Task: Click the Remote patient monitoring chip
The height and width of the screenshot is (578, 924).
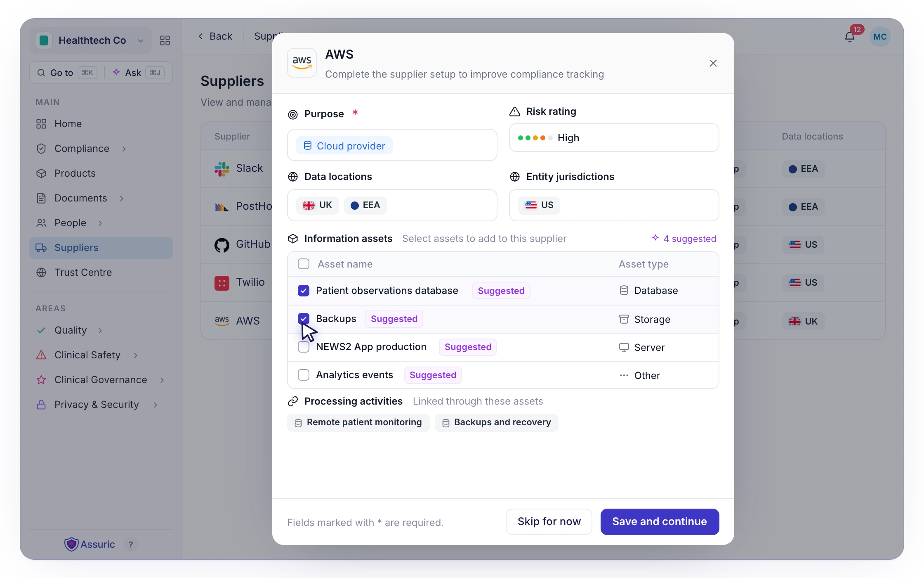Action: [x=358, y=422]
